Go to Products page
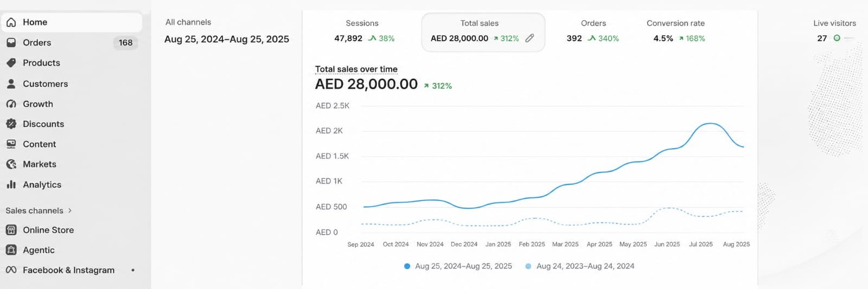Image resolution: width=868 pixels, height=289 pixels. click(72, 63)
